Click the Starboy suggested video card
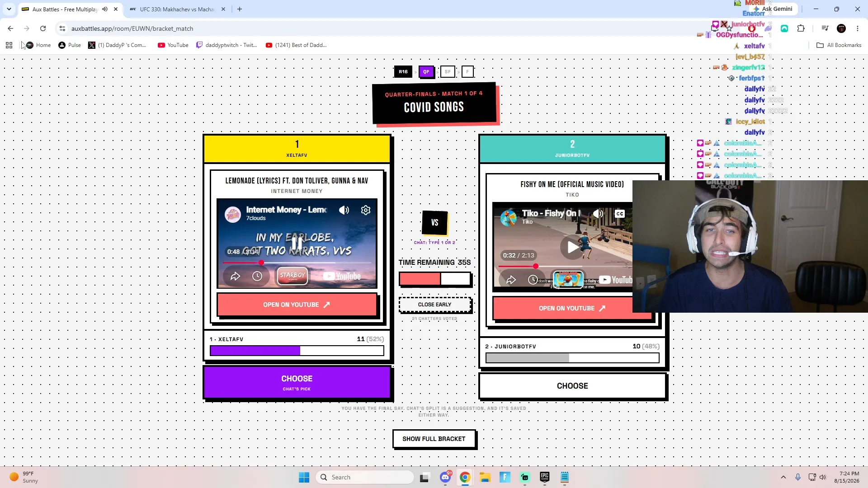Image resolution: width=868 pixels, height=488 pixels. pos(292,276)
